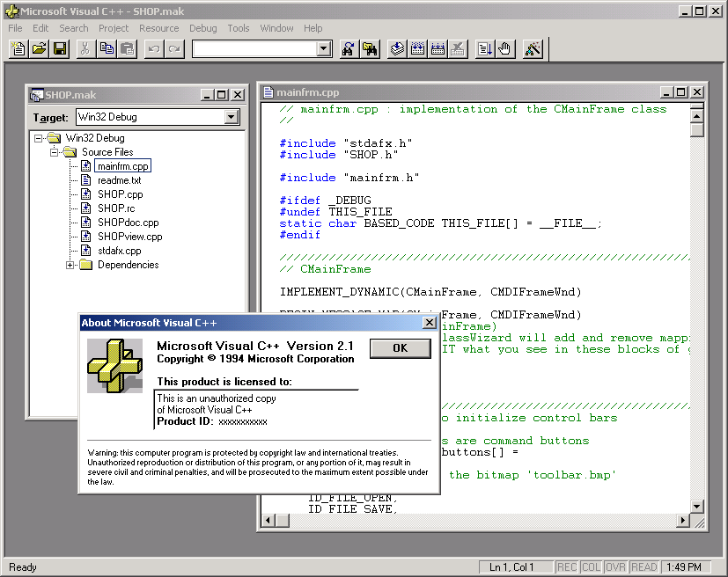Viewport: 728px width, 577px height.
Task: Click the Find Next binoculars icon
Action: point(349,48)
